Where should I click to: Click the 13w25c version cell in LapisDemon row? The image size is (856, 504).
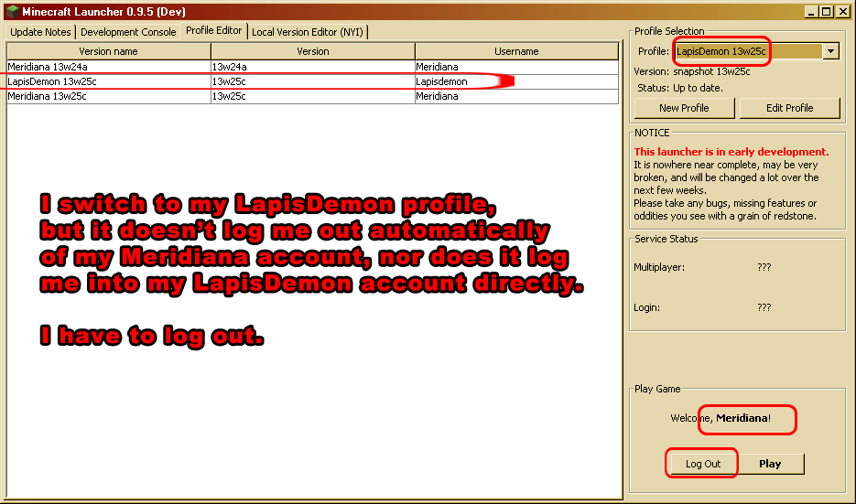(313, 81)
